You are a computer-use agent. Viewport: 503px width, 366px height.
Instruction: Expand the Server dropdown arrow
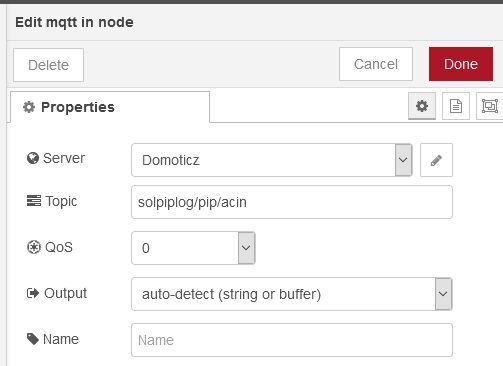tap(403, 160)
